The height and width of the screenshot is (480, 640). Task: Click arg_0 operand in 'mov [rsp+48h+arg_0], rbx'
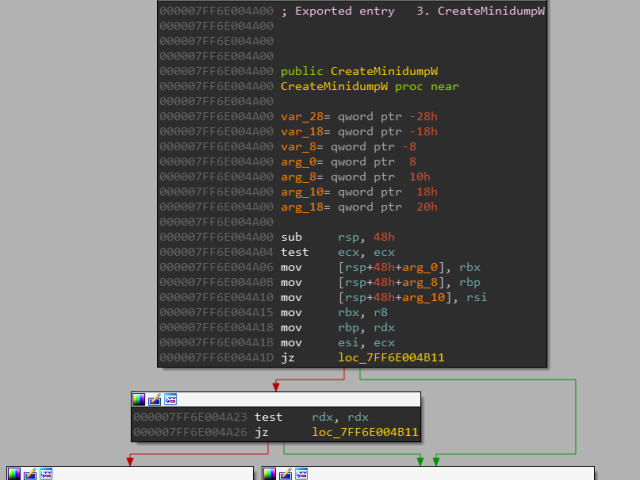(x=420, y=267)
